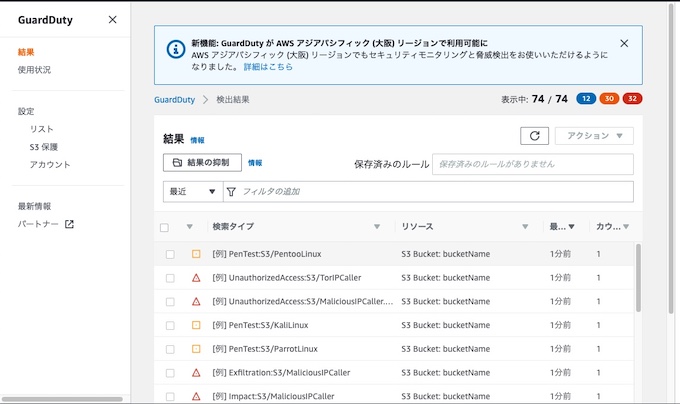Open S3 保護 under settings

[44, 147]
